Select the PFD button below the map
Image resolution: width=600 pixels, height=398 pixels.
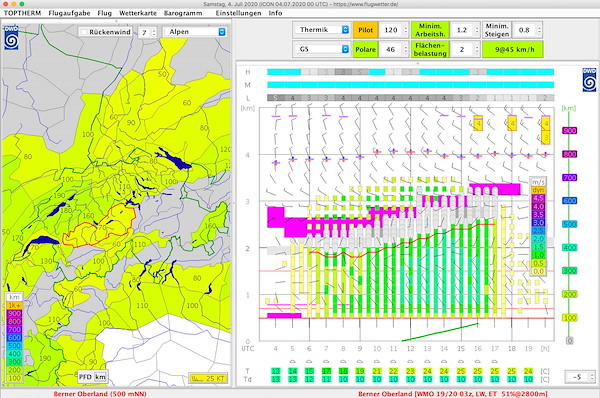(85, 377)
